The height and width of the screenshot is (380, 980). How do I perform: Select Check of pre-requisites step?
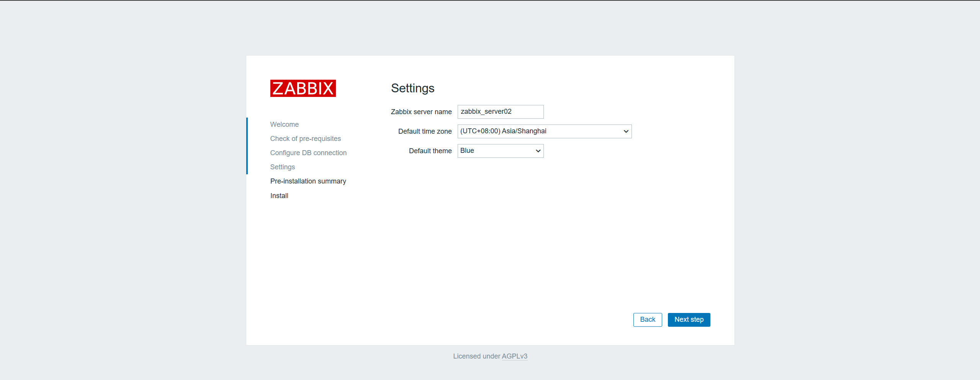coord(306,139)
